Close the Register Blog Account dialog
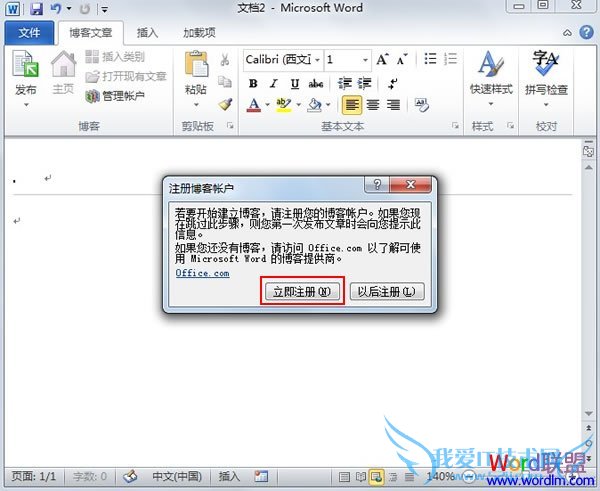This screenshot has width=600, height=491. point(410,184)
